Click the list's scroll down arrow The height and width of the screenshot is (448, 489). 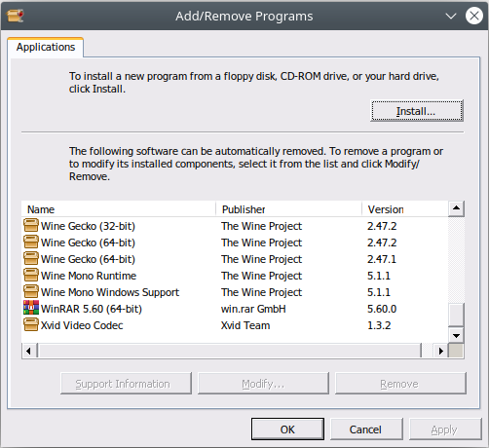pyautogui.click(x=456, y=335)
